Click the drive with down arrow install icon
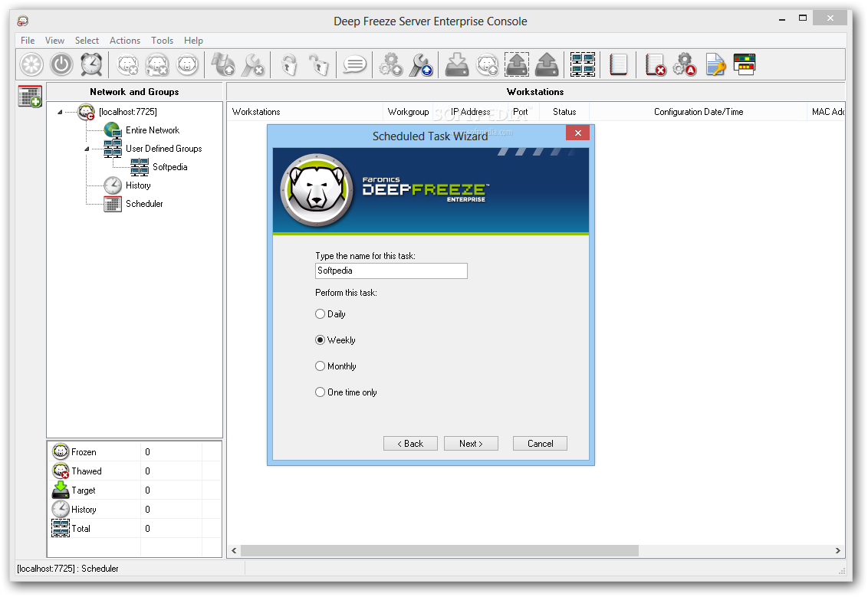 [x=457, y=64]
